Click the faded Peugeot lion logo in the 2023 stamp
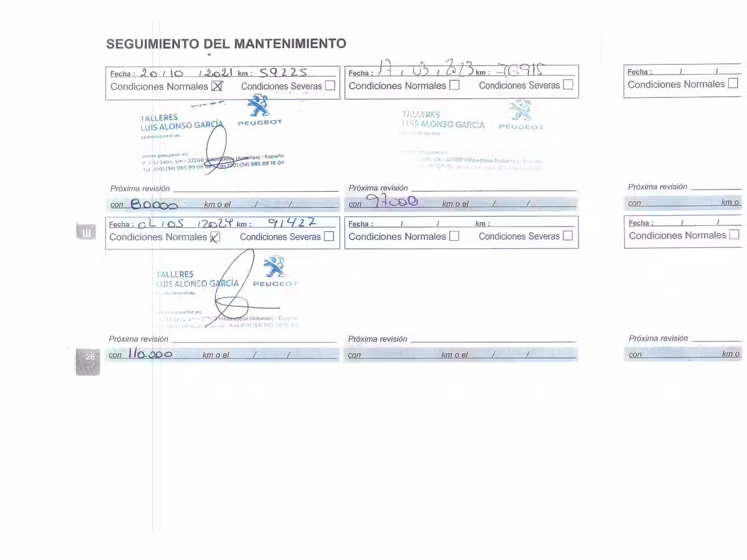The height and width of the screenshot is (560, 747). point(520,110)
